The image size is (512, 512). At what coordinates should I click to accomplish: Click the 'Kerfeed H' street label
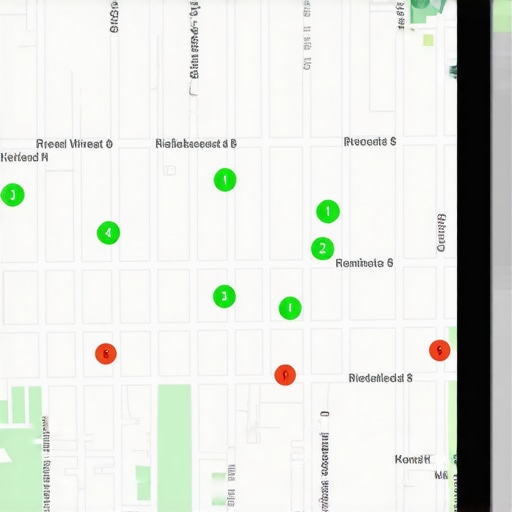[24, 157]
